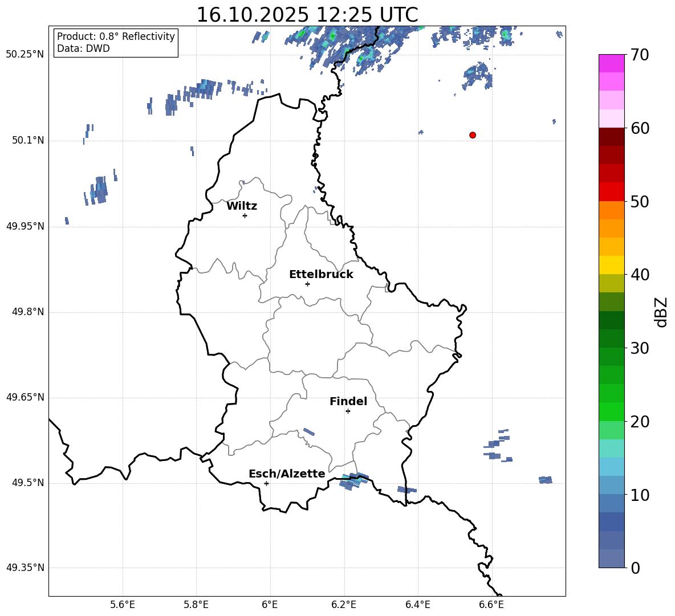Click the magenta top swatch of the colorbar

[612, 63]
